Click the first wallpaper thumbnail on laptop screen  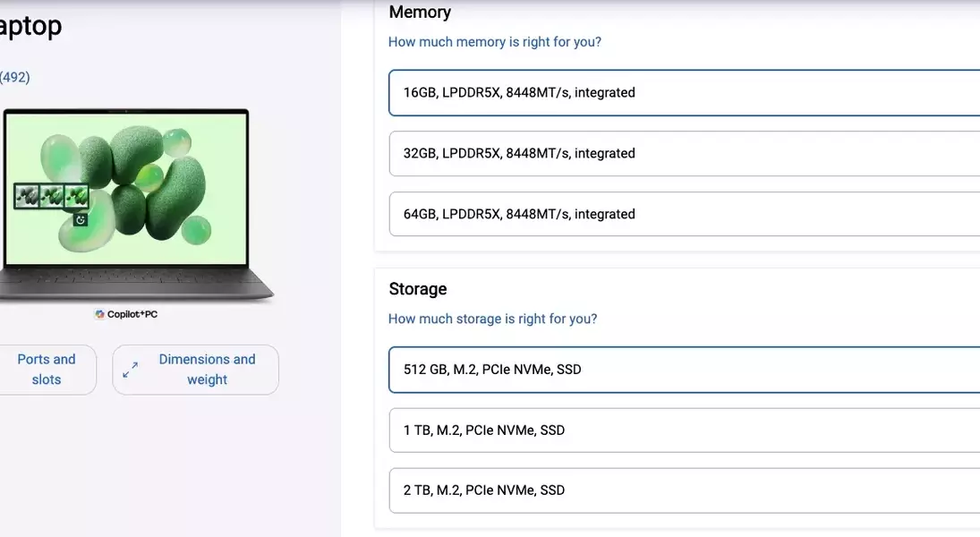point(26,196)
